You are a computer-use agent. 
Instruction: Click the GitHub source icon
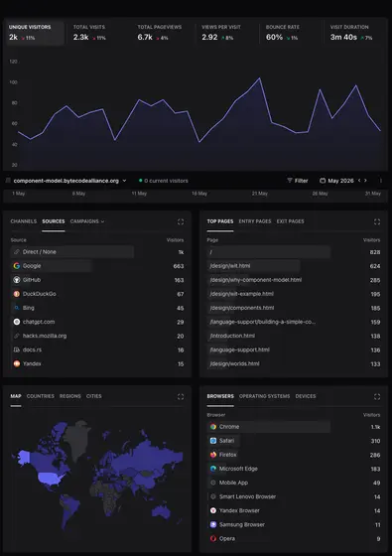click(x=17, y=280)
